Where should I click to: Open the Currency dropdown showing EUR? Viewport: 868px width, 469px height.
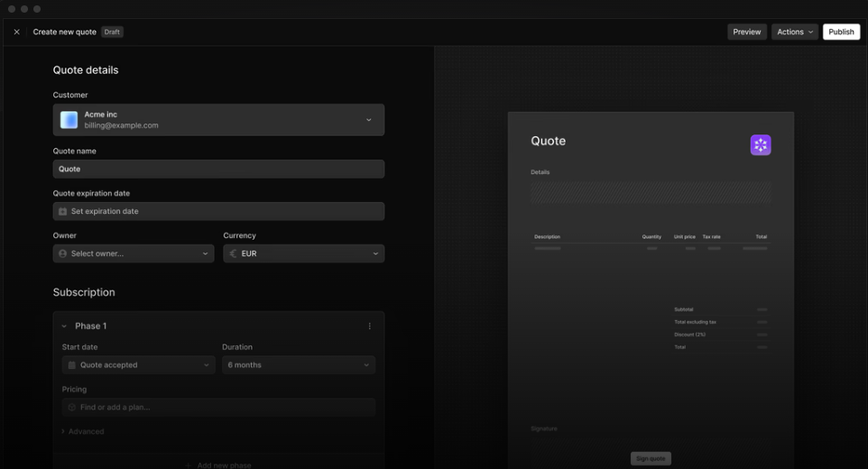(x=303, y=253)
